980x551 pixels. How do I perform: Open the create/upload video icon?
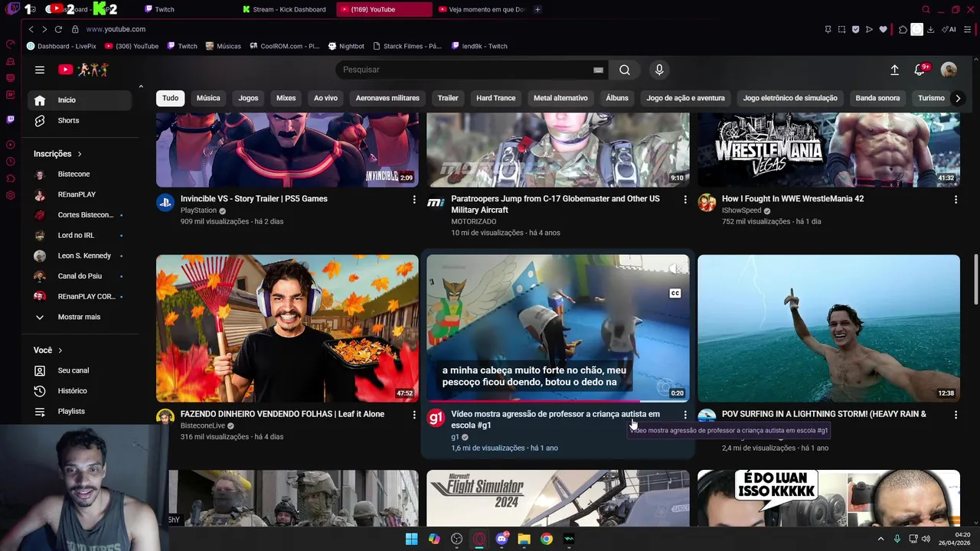coord(894,70)
